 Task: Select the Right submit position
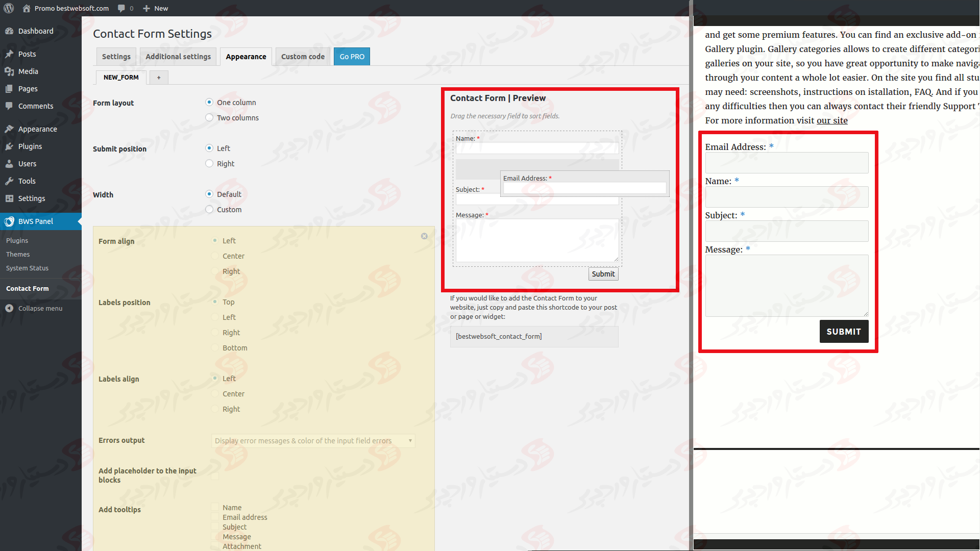[209, 163]
